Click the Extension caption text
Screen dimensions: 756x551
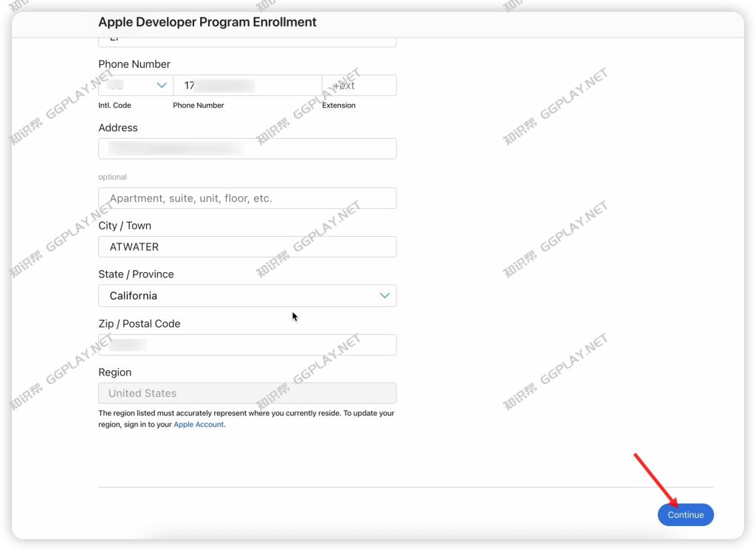(x=338, y=105)
